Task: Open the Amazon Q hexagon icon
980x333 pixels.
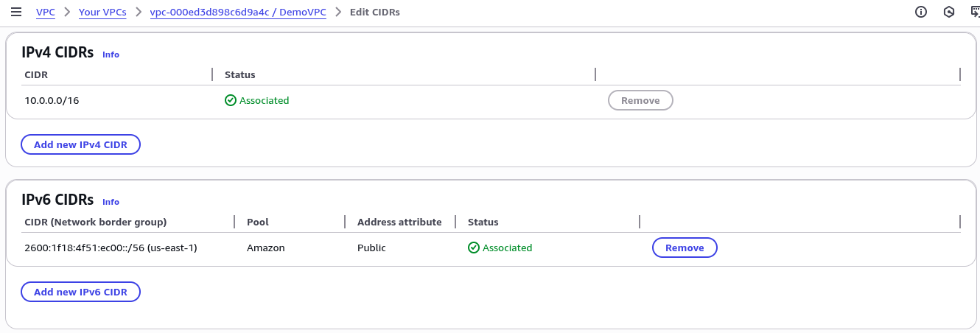Action: (x=950, y=12)
